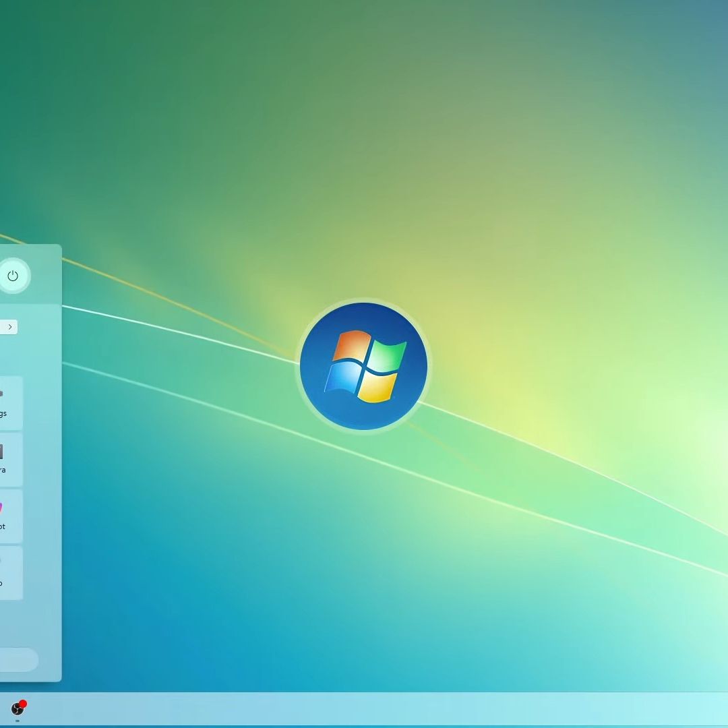Expand the chevron arrow below the power button
Viewport: 728px width, 728px height.
point(9,327)
